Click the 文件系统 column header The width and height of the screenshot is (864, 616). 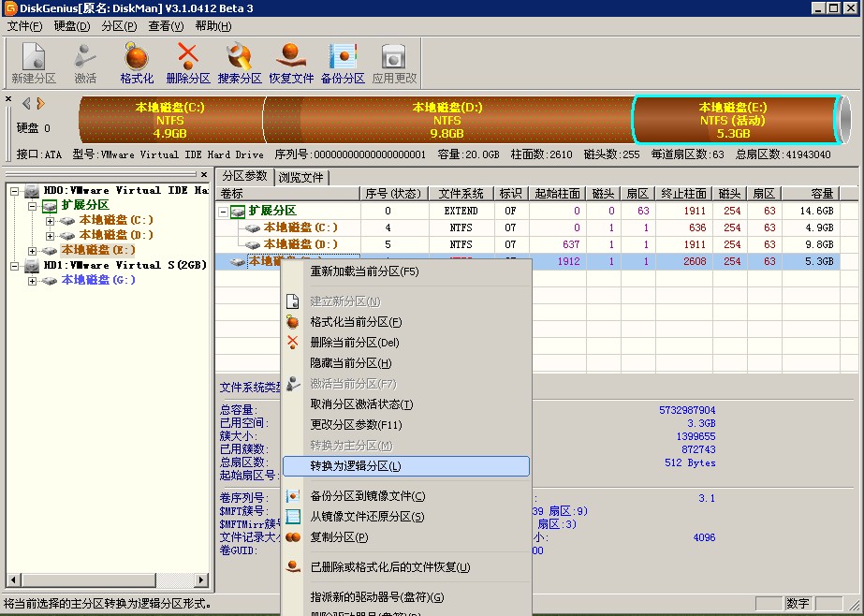coord(461,194)
